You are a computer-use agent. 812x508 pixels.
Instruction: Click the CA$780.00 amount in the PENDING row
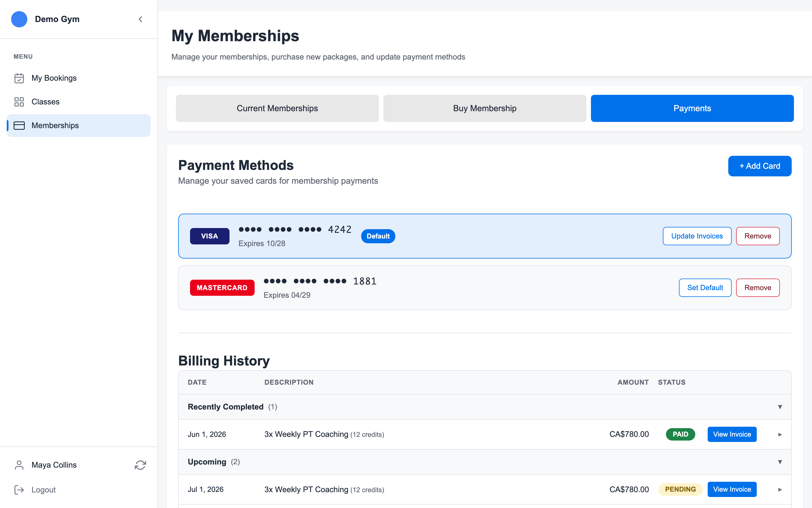(x=629, y=490)
